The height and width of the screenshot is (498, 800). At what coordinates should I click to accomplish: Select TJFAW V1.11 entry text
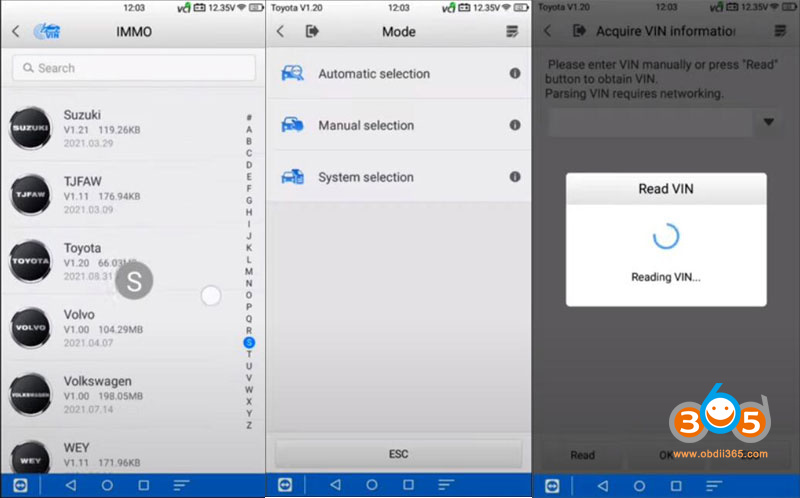(x=102, y=195)
